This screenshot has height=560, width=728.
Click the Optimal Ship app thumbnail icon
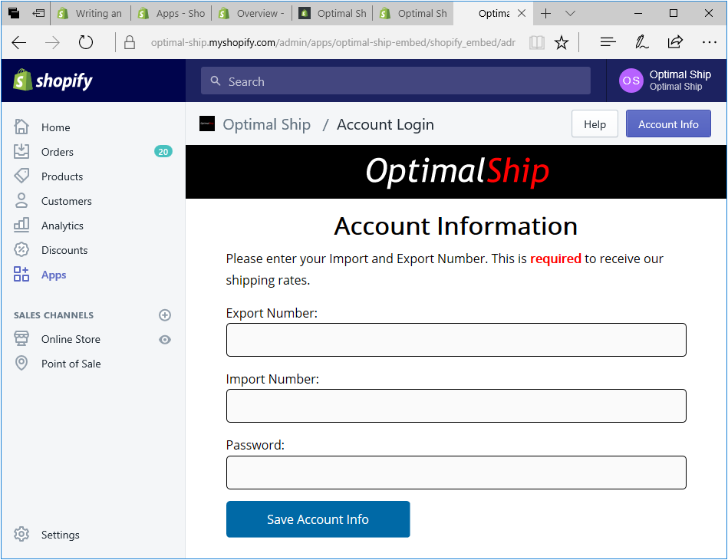point(207,124)
